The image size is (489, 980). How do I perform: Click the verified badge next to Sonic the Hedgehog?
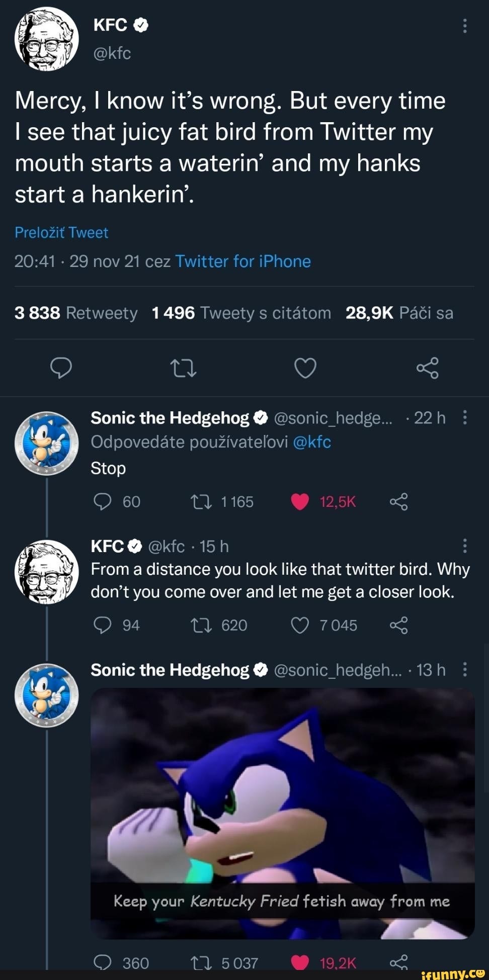[x=260, y=417]
